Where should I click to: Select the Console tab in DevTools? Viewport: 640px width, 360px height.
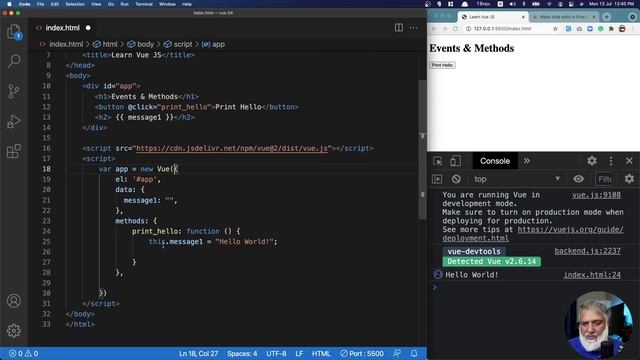[495, 161]
